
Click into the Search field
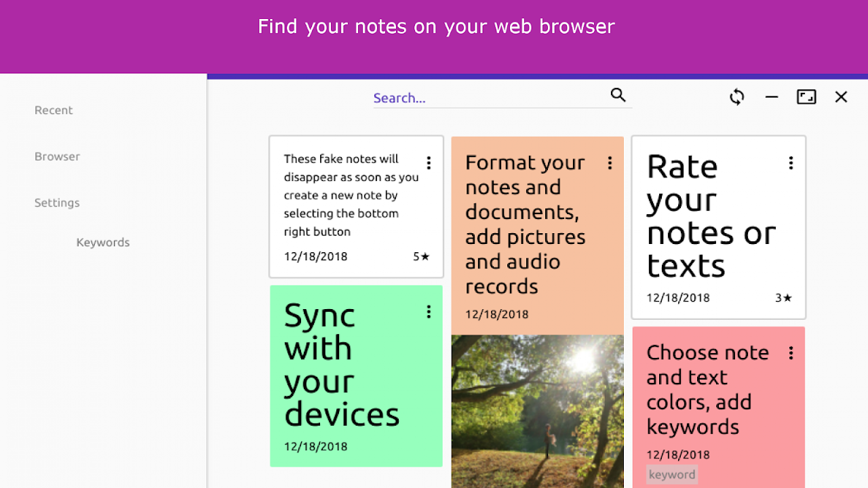[x=488, y=98]
